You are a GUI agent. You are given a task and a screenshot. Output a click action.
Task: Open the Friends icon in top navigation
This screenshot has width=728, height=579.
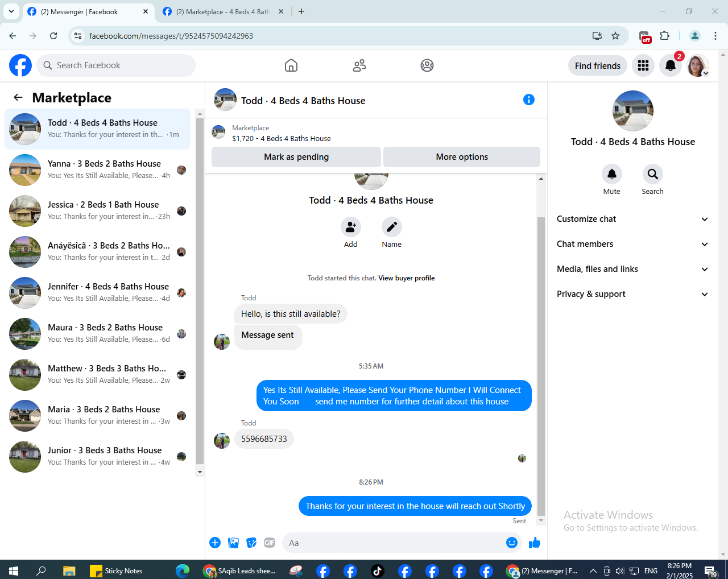tap(359, 65)
